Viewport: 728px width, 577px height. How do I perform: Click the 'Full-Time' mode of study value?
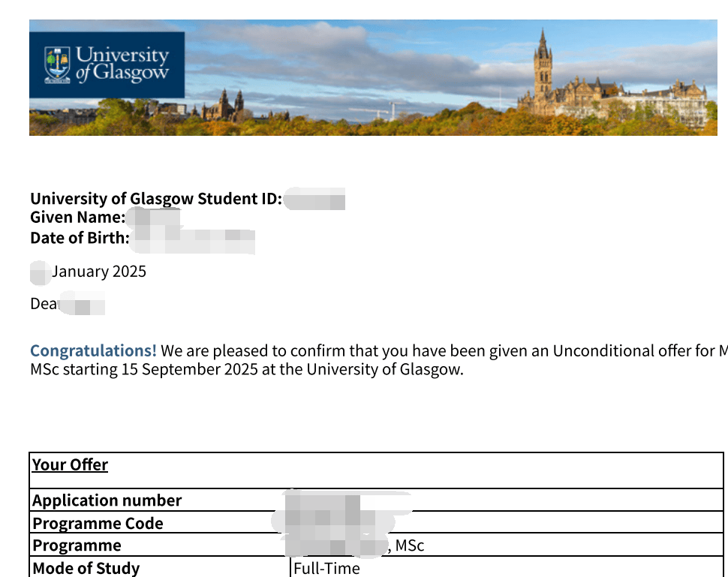click(x=327, y=568)
